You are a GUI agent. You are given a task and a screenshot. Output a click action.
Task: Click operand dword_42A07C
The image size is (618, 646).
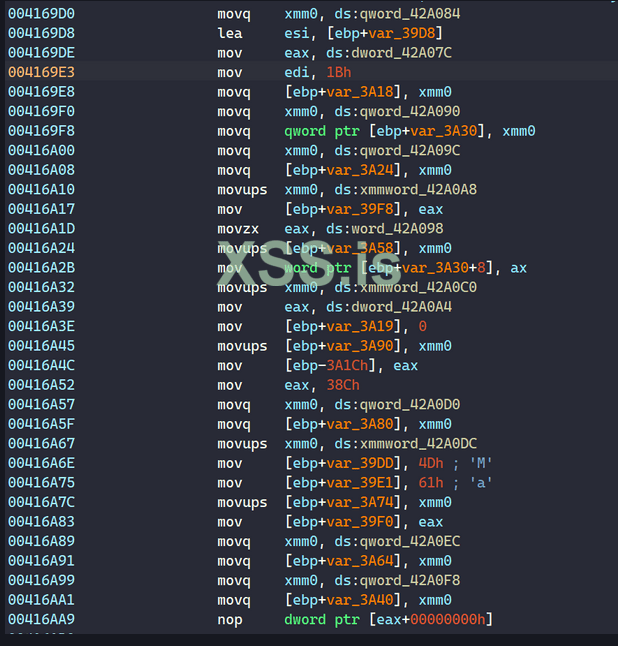(402, 53)
